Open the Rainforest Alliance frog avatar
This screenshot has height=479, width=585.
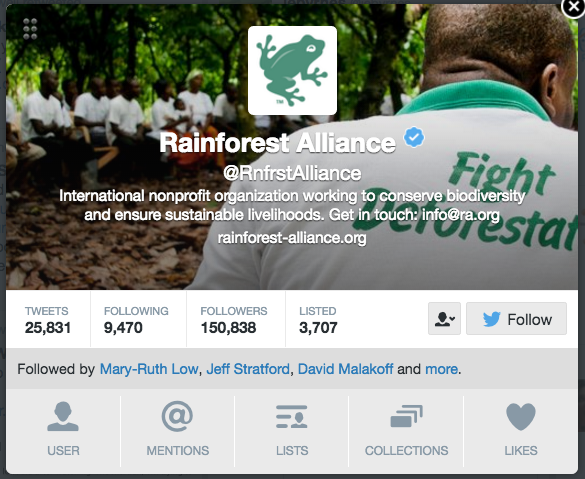(x=292, y=71)
